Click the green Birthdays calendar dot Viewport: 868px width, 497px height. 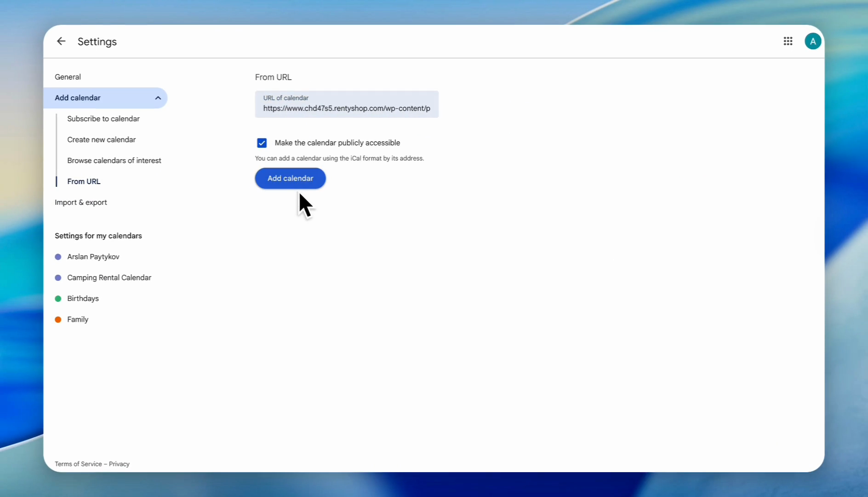pos(58,298)
